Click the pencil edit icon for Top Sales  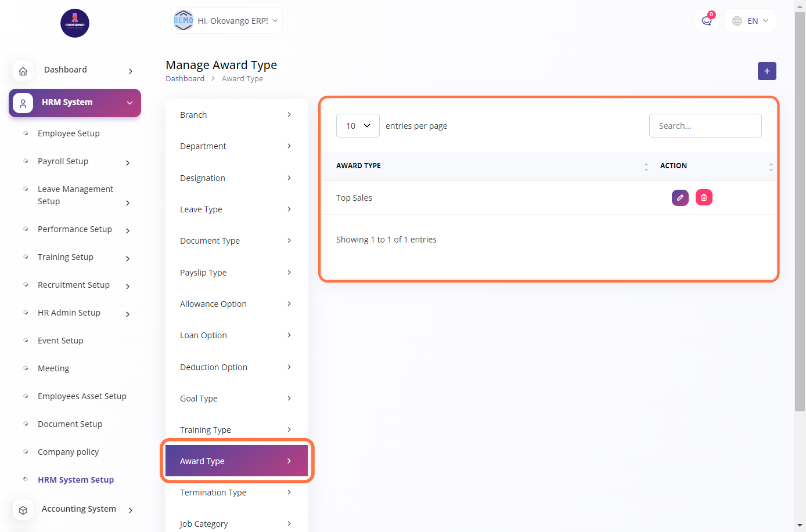[680, 198]
